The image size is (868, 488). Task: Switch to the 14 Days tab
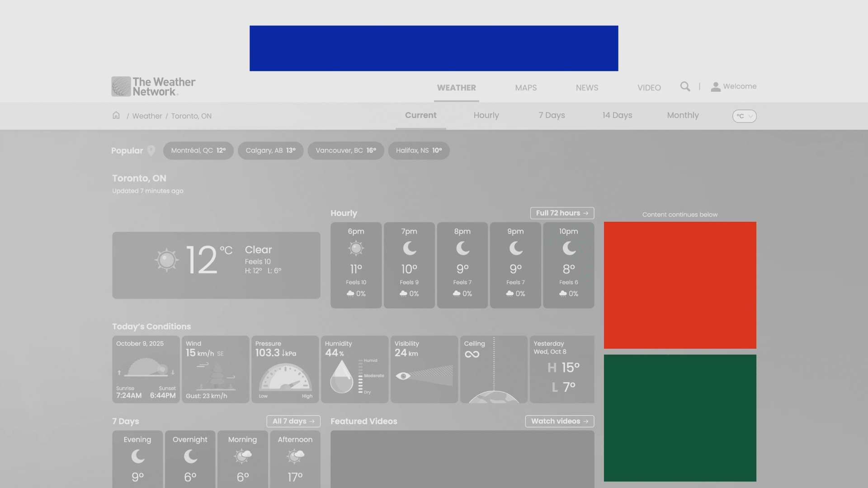click(x=617, y=115)
